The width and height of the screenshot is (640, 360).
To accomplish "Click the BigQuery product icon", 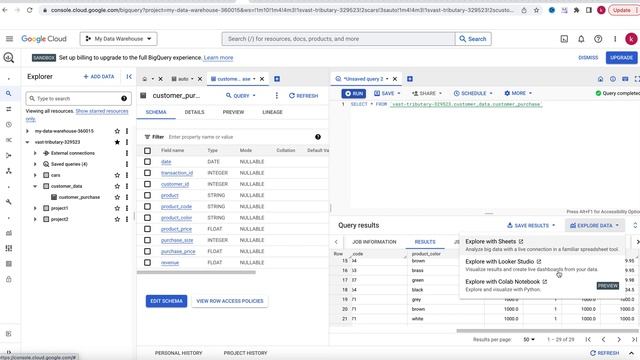I will pos(9,58).
